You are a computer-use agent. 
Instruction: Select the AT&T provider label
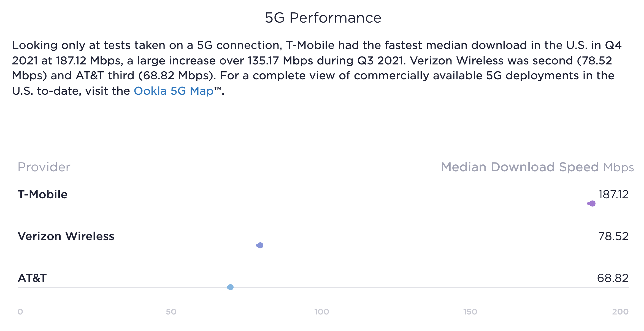pos(32,278)
